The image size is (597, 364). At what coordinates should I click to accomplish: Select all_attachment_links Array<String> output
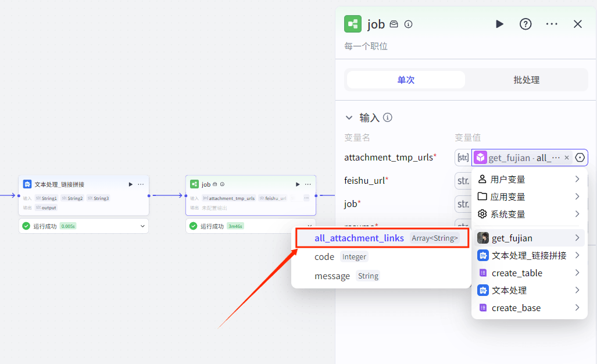coord(382,238)
